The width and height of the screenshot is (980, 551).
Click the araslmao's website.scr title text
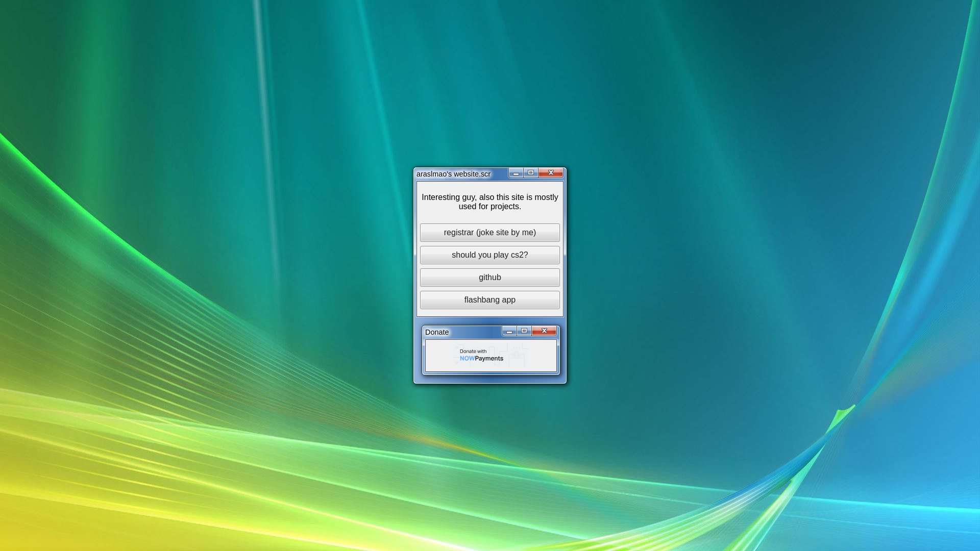pyautogui.click(x=453, y=174)
